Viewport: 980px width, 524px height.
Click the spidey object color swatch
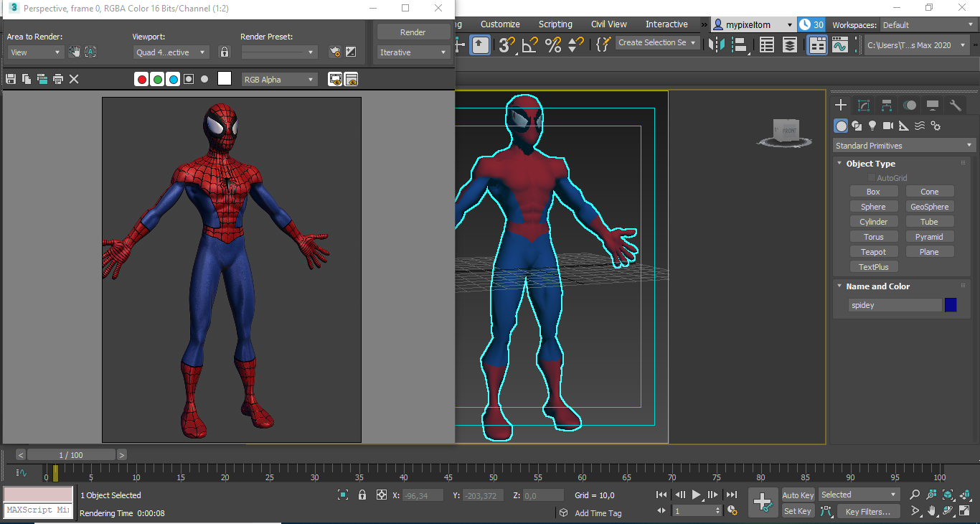951,305
